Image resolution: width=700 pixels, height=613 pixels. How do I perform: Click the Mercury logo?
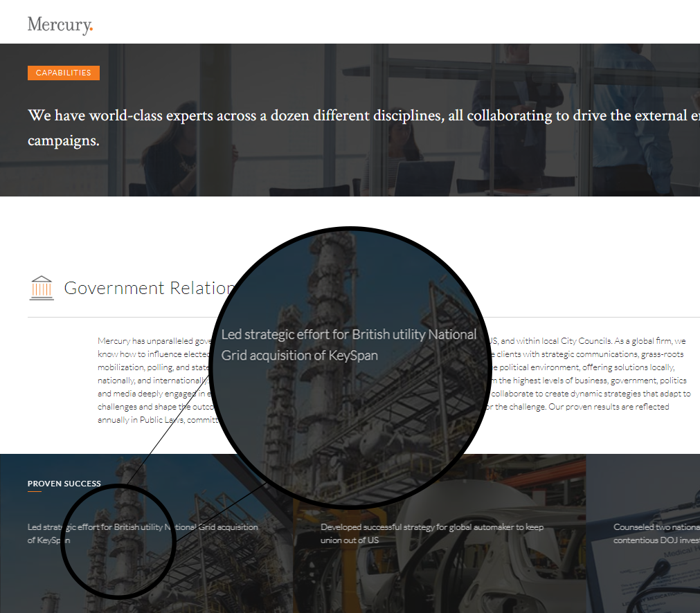(x=60, y=25)
